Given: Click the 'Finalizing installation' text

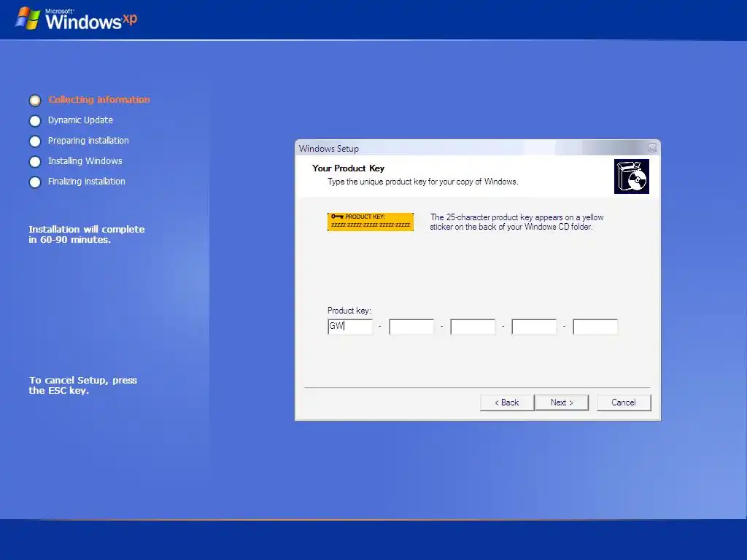Looking at the screenshot, I should 86,182.
